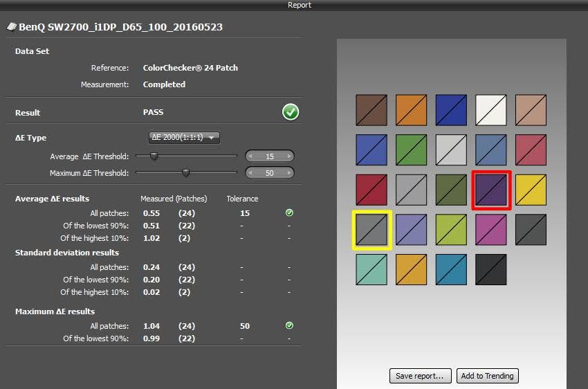
Task: Click the Average threshold value field showing 15
Action: pos(270,156)
